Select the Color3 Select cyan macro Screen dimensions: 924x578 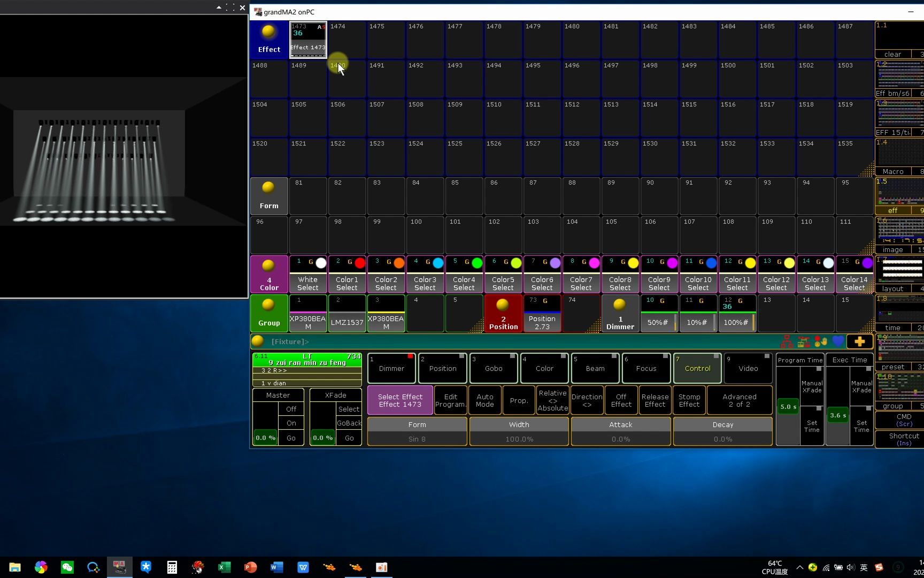click(425, 274)
